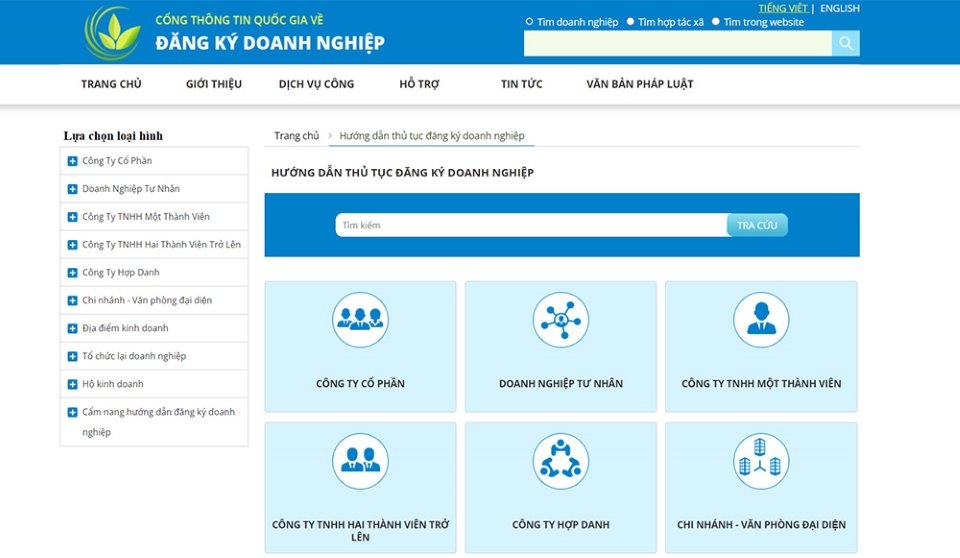Expand plus beside Chi nhánh - Văn phòng đại diện

pos(72,301)
